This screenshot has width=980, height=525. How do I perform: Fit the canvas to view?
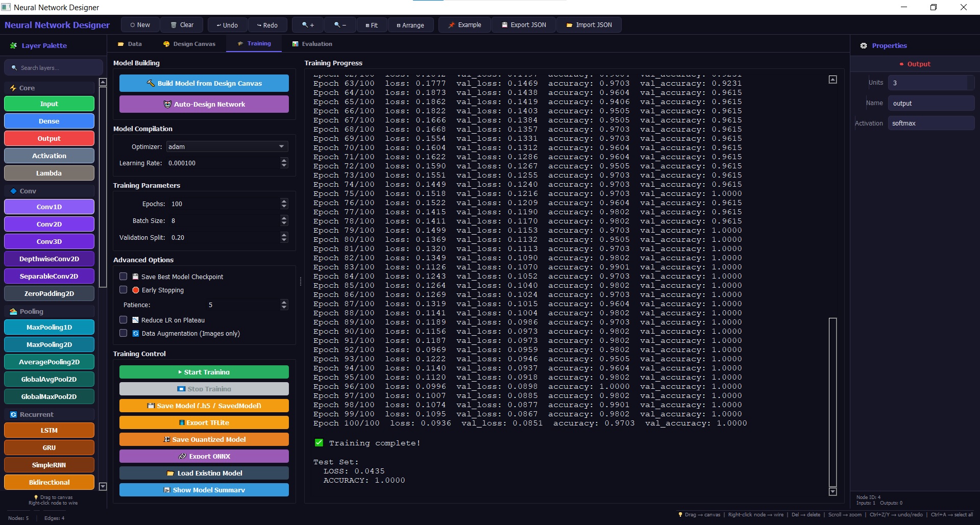(x=372, y=25)
